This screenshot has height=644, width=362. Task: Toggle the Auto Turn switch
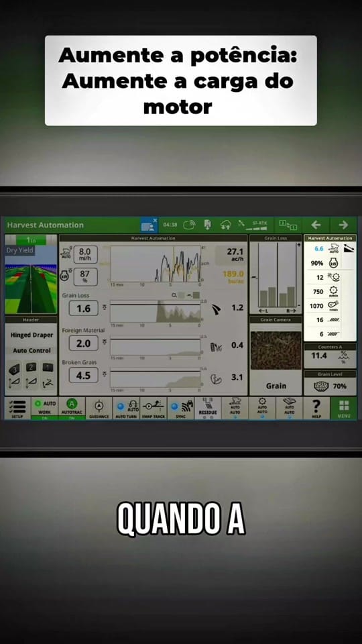[127, 408]
